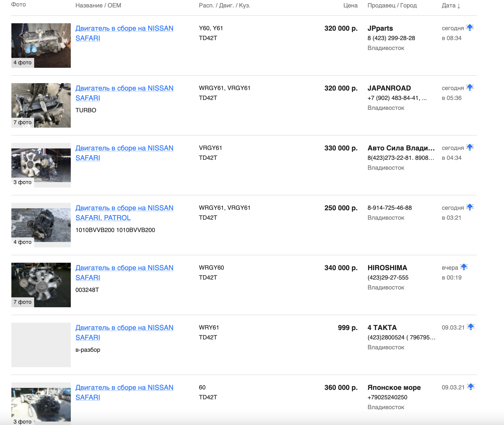Open HIROSHIMA engine thumbnail with 7 фото
Viewport: 504px width, 425px height.
[41, 285]
